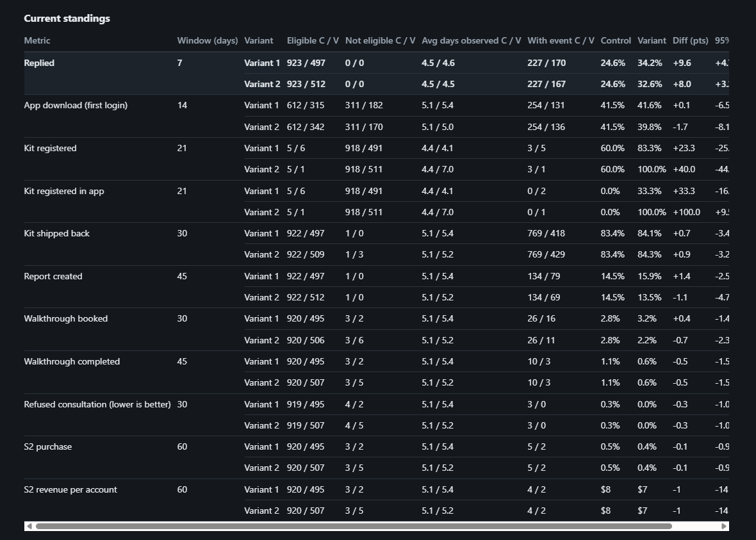Select the 'Walkthrough completed' metric

(72, 362)
